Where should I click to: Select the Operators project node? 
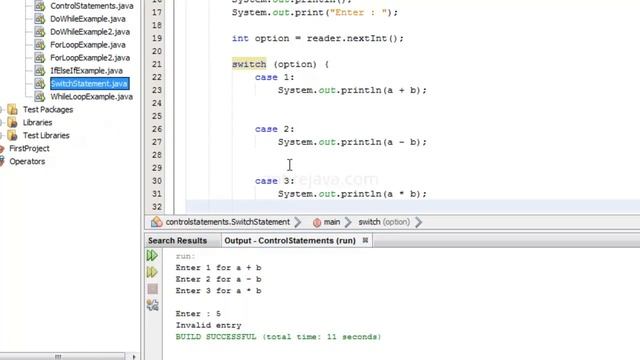(x=27, y=162)
